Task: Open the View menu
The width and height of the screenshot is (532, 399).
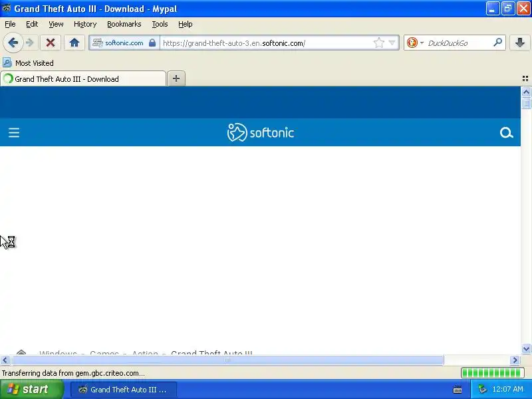Action: pos(56,24)
